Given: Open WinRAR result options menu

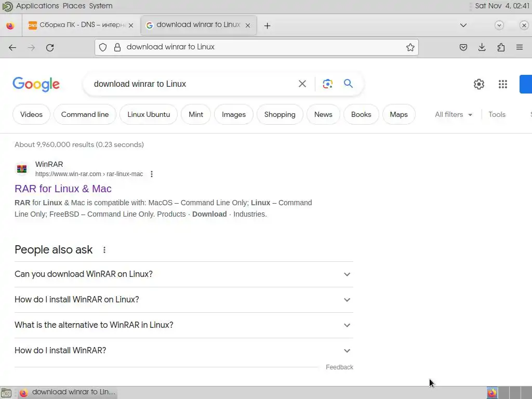Looking at the screenshot, I should pos(152,174).
